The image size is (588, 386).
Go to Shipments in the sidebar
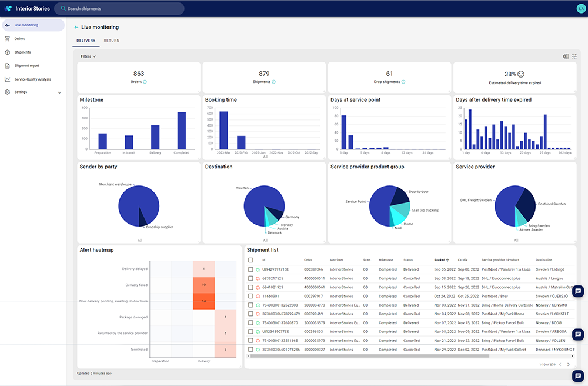(34, 52)
